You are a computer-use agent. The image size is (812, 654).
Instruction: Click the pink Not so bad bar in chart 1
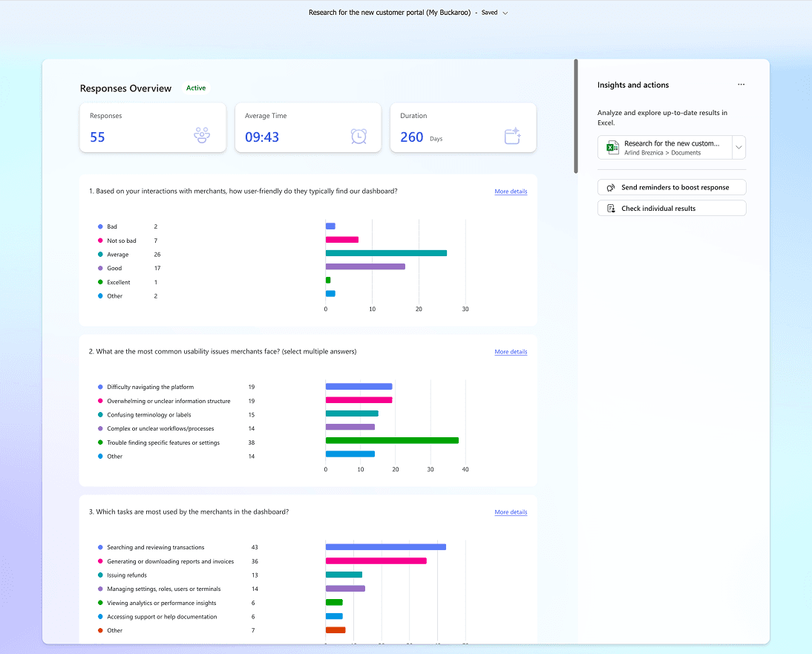[x=341, y=240]
